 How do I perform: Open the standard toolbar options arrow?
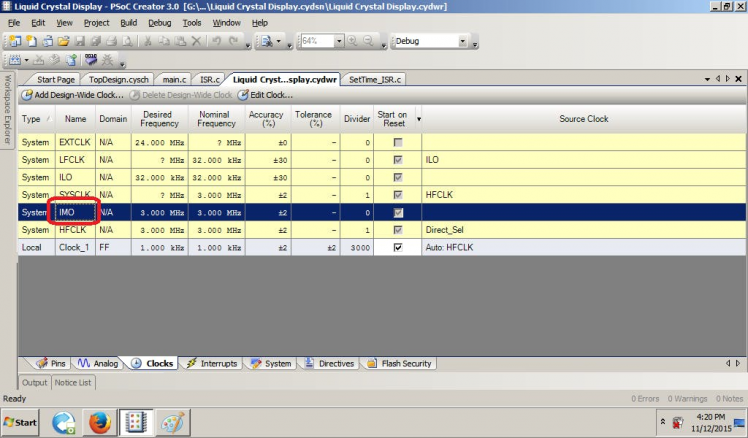point(248,46)
